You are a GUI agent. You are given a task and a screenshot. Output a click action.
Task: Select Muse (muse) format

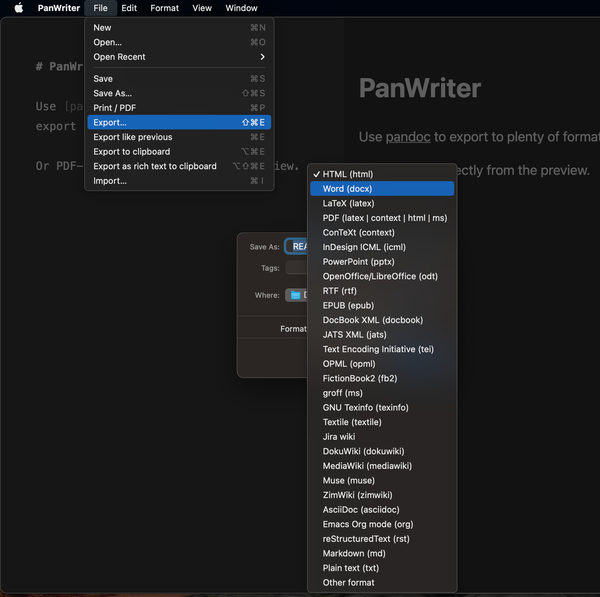click(x=382, y=480)
